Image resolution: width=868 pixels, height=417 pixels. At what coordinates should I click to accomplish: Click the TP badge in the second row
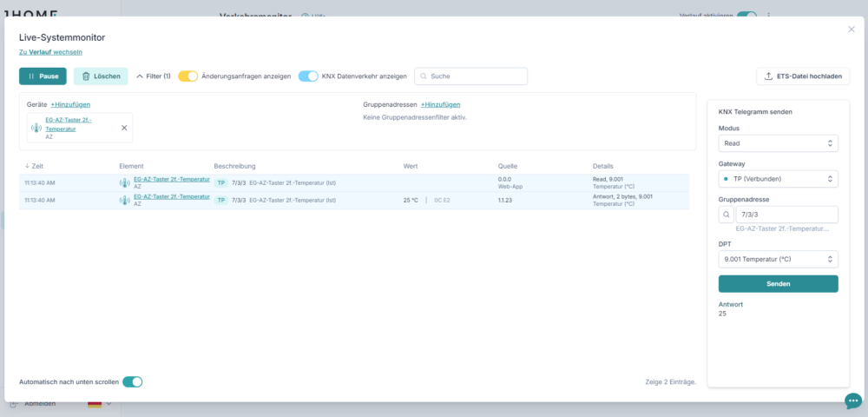(x=221, y=201)
